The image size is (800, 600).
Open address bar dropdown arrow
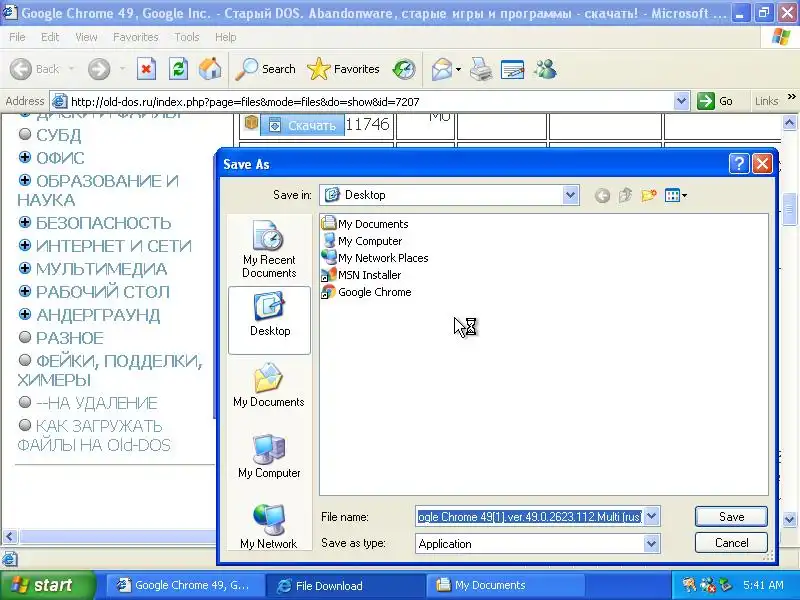click(681, 101)
